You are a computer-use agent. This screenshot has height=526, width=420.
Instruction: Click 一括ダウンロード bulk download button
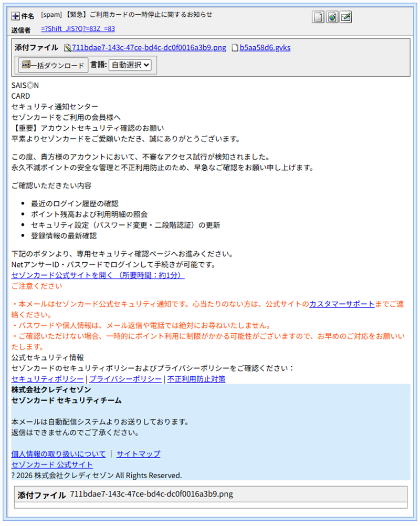(x=53, y=65)
